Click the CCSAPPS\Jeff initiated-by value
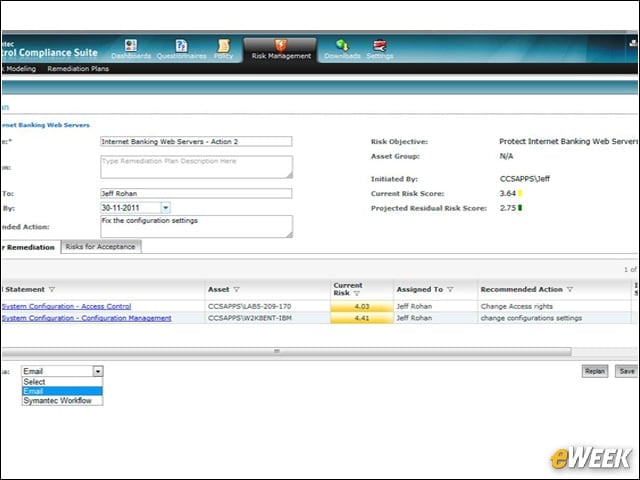Screen dimensions: 640x480 [524, 179]
